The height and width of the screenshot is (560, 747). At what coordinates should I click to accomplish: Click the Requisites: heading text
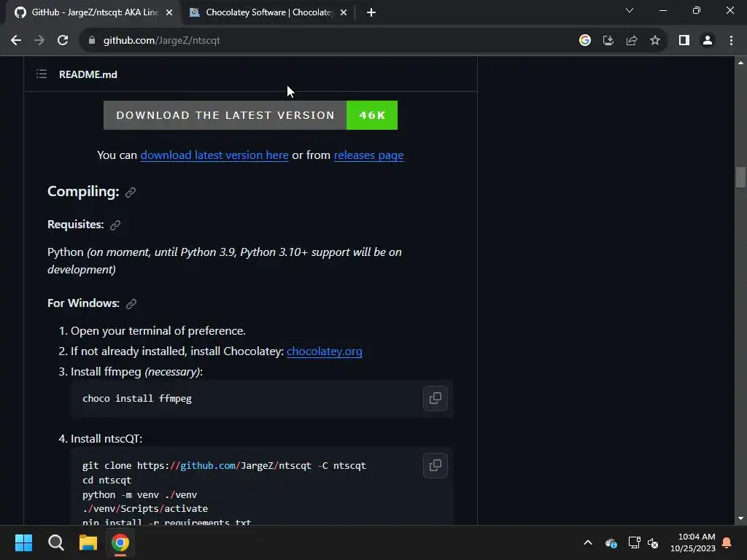coord(75,225)
